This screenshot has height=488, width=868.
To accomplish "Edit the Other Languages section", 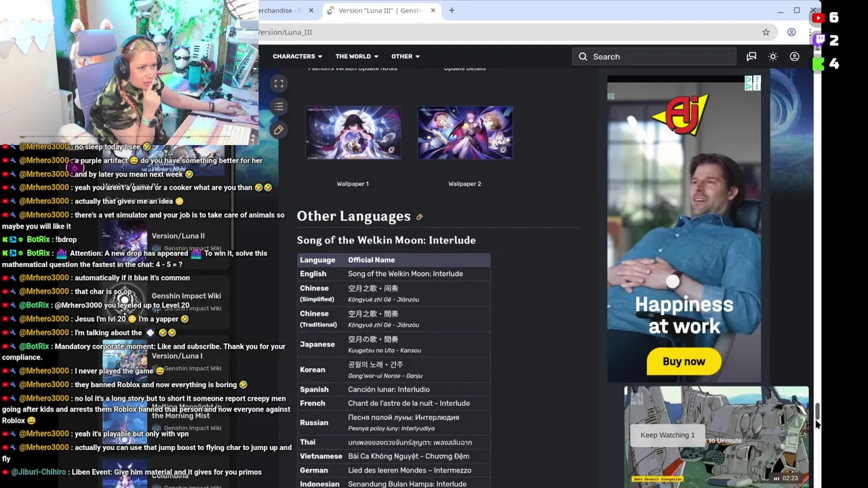I will 419,217.
